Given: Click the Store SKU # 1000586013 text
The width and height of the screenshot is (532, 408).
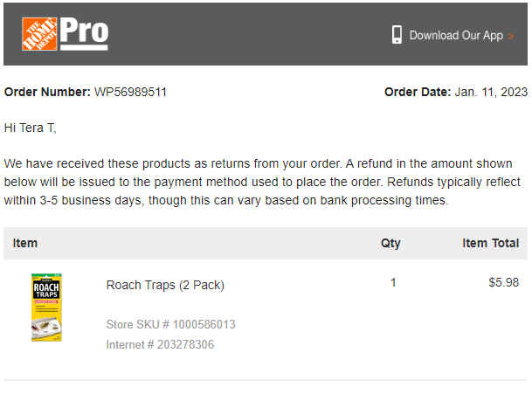Looking at the screenshot, I should pyautogui.click(x=170, y=324).
